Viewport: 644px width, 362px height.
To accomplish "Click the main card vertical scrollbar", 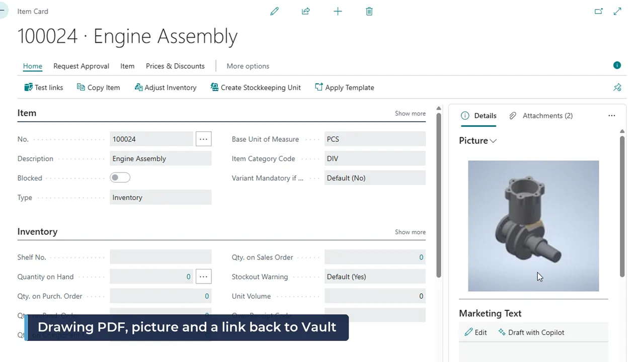I will 439,195.
